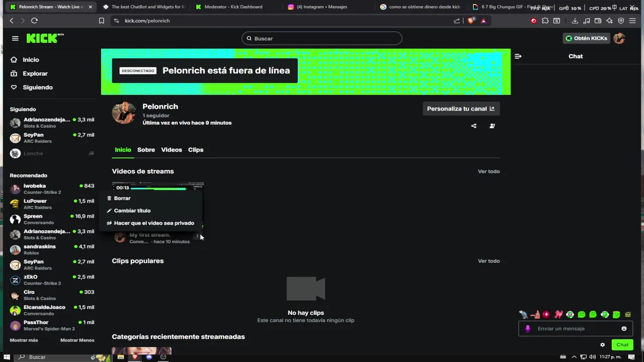Open Ciro channel in Recomendado

click(52, 295)
